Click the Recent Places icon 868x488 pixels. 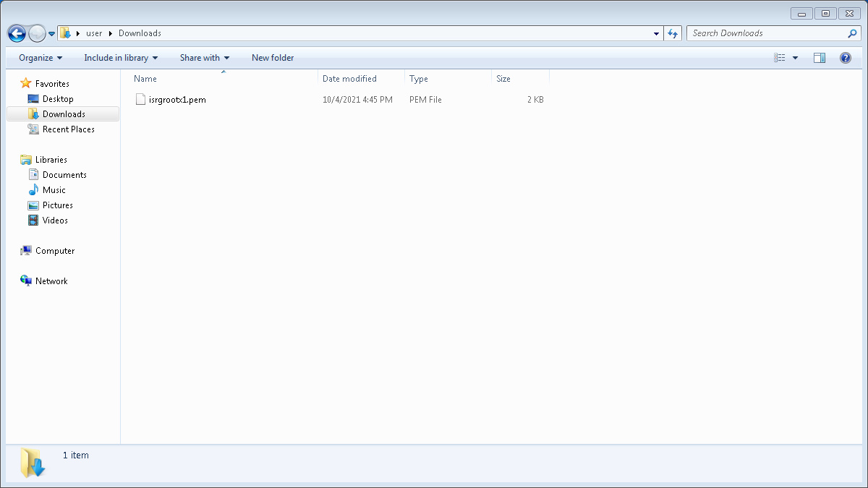[x=33, y=129]
